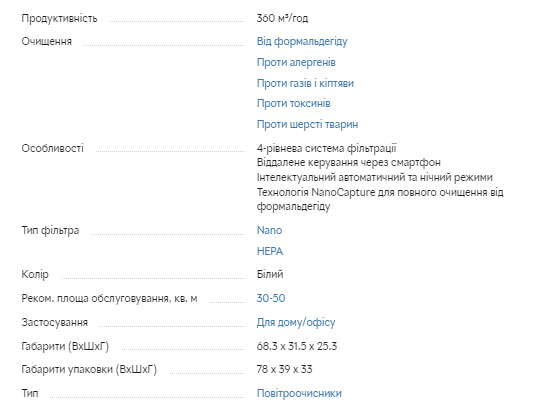Screen dimensions: 546x404
Task: Select the 'Проти газів і кіптяви' link
Action: (x=305, y=83)
